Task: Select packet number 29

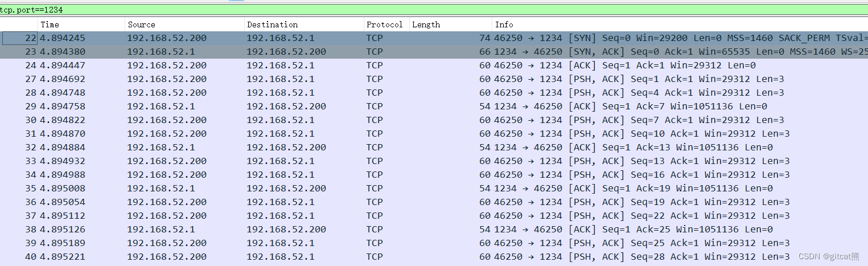Action: (434, 107)
